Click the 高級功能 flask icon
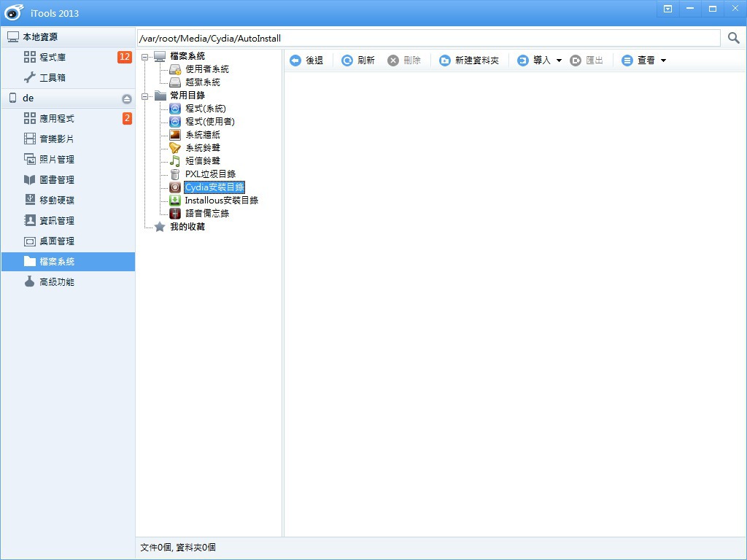Screen dimensions: 747x560 (29, 281)
